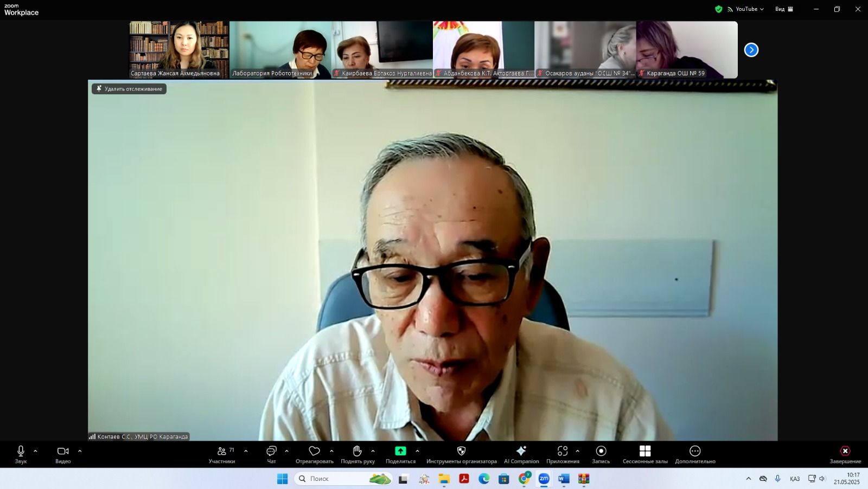
Task: Show next participants in gallery strip
Action: click(x=751, y=50)
